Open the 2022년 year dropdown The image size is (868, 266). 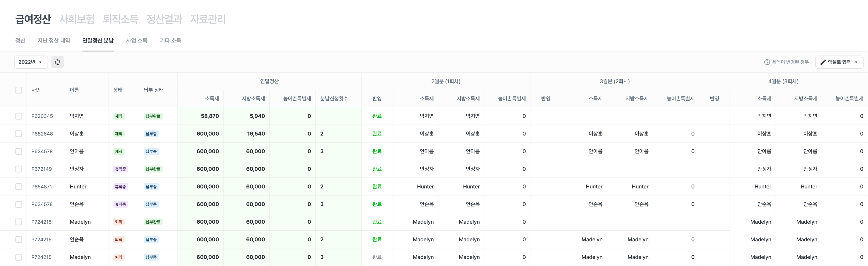(x=30, y=62)
